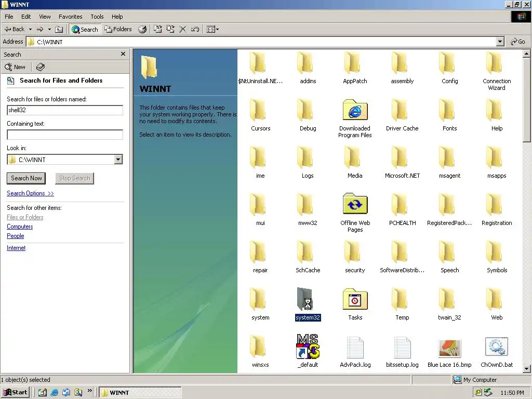The width and height of the screenshot is (532, 399).
Task: Open the Views dropdown button
Action: (212, 29)
